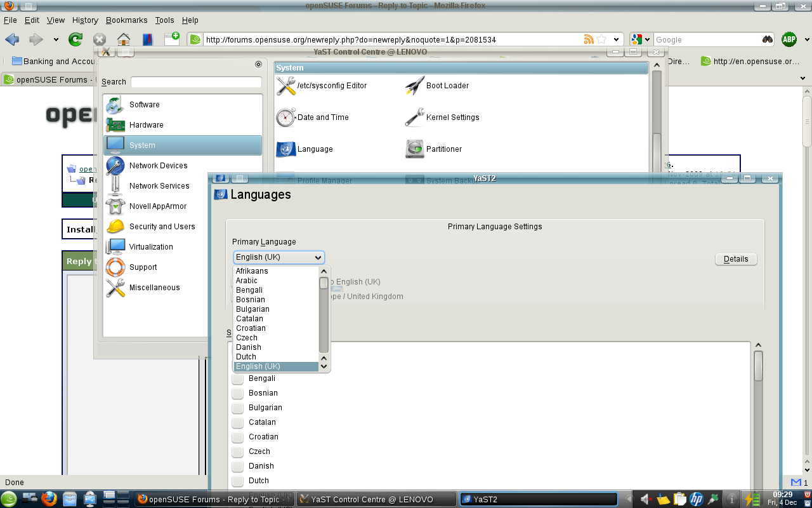This screenshot has width=812, height=508.
Task: Open the Banking and Accounts bookmark folder
Action: 53,62
